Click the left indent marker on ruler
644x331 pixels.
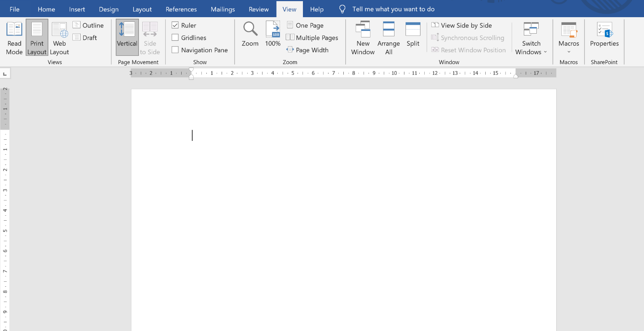[191, 78]
